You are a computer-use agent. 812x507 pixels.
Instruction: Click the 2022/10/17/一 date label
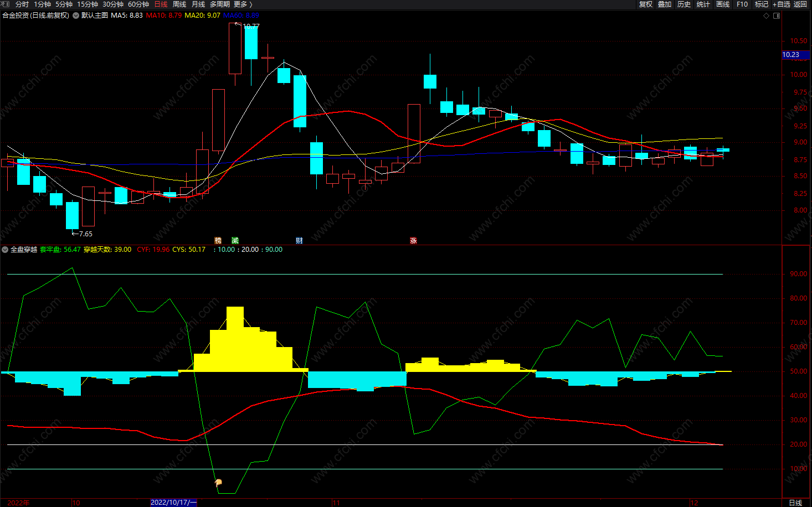coord(173,503)
